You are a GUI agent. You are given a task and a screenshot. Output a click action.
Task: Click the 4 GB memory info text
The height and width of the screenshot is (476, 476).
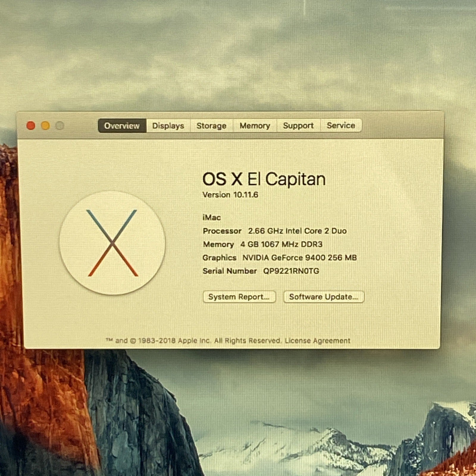[281, 244]
